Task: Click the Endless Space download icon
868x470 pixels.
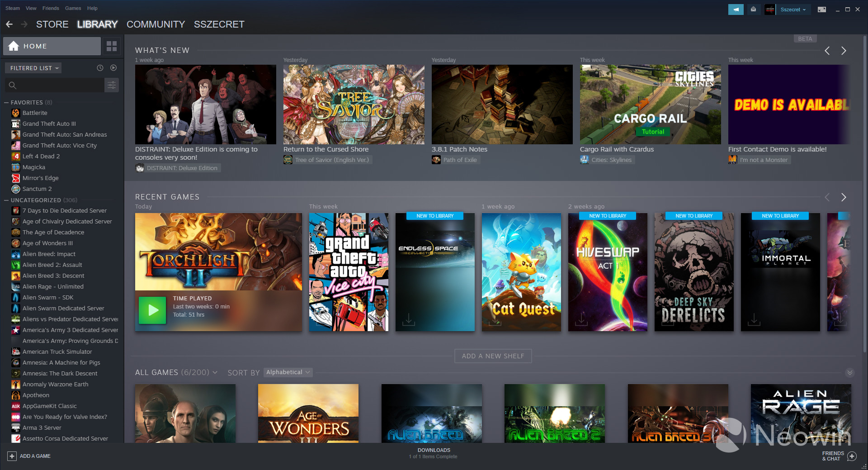Action: pos(409,319)
